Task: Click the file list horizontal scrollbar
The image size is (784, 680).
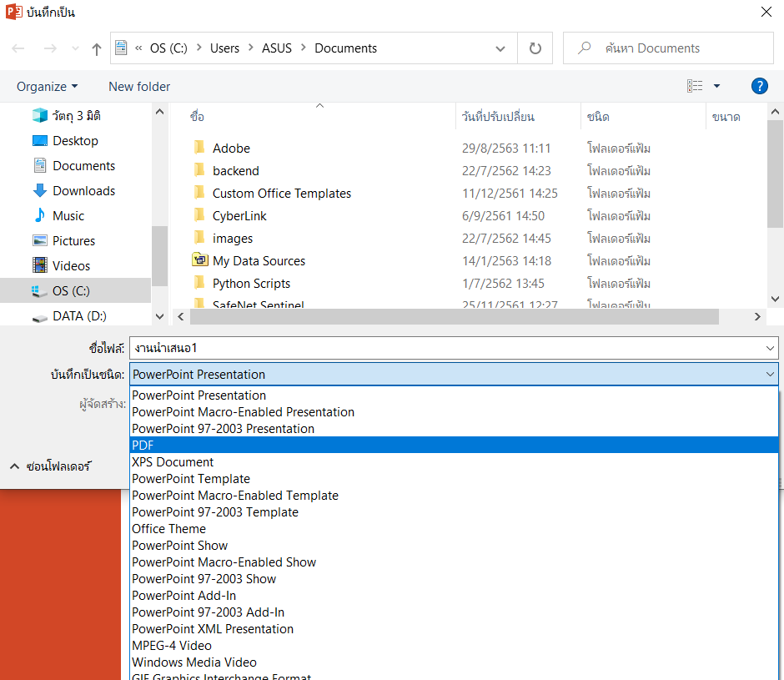Action: (x=454, y=317)
